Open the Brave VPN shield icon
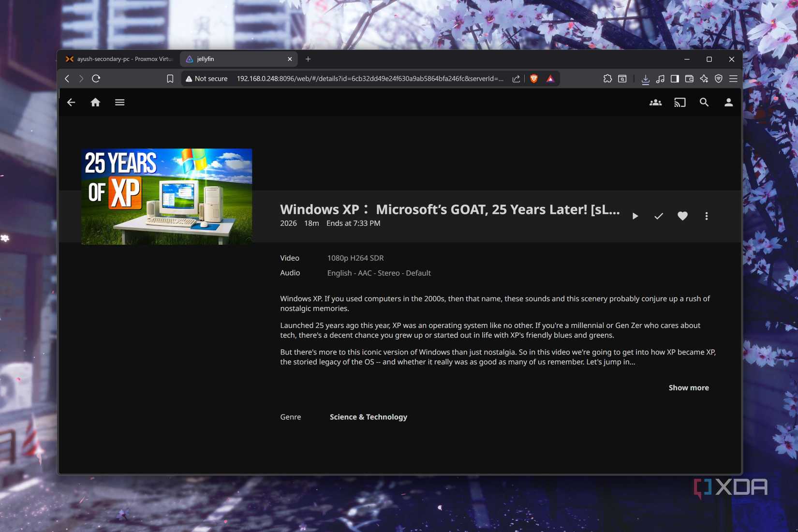The height and width of the screenshot is (532, 798). [719, 79]
